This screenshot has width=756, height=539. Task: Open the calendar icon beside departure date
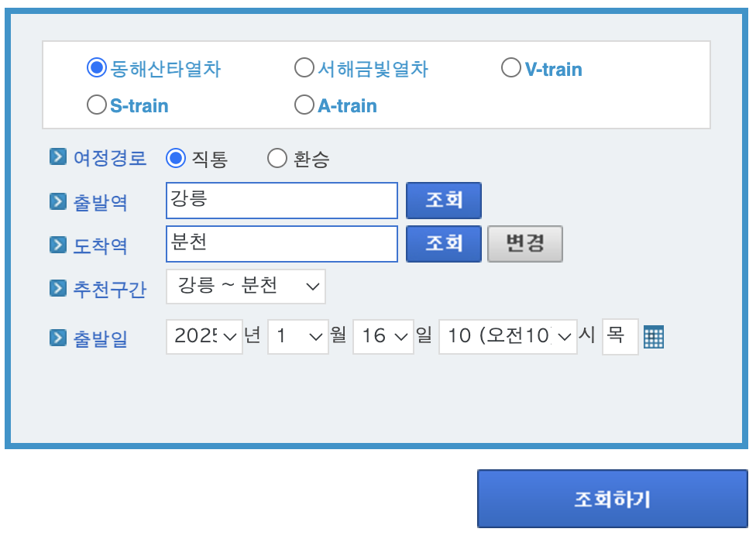tap(653, 336)
